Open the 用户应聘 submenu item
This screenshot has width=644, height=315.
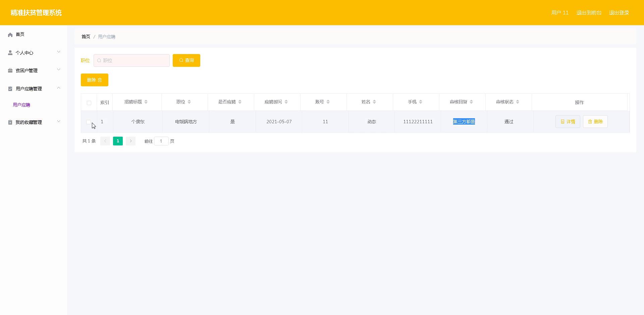point(21,105)
